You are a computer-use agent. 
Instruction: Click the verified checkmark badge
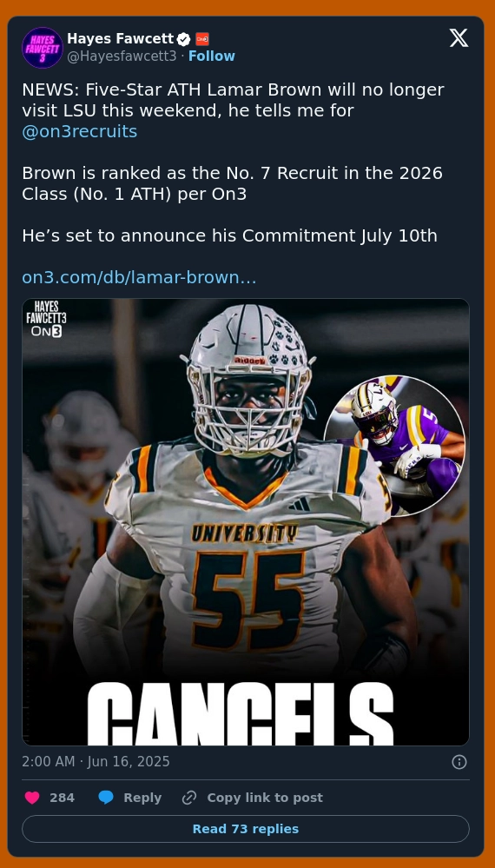tap(183, 39)
